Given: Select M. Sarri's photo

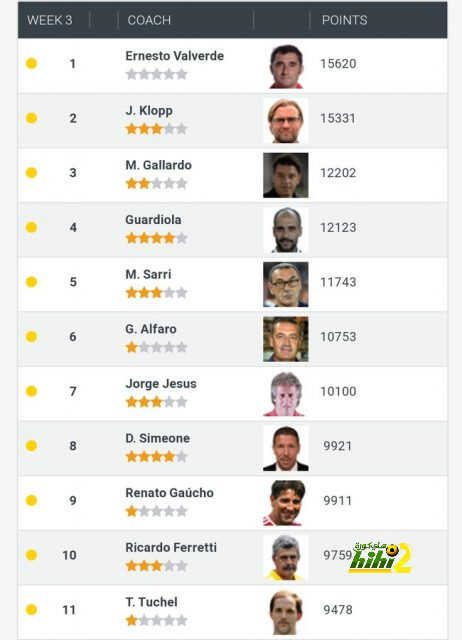Looking at the screenshot, I should [x=286, y=284].
